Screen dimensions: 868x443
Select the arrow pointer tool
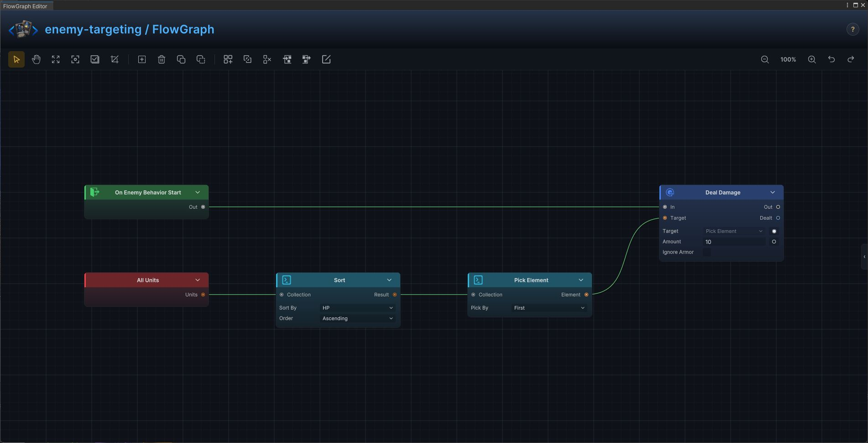point(16,59)
